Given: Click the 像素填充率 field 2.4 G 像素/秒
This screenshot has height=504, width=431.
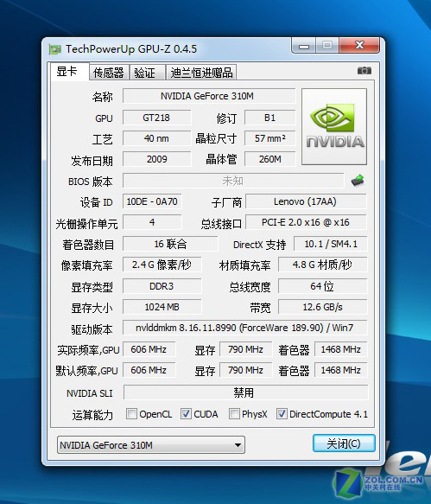Looking at the screenshot, I should [162, 265].
